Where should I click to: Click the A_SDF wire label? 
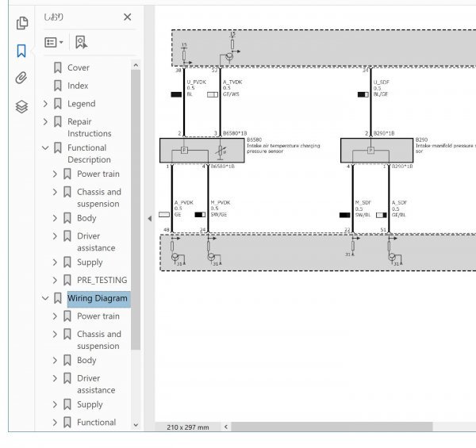point(399,203)
